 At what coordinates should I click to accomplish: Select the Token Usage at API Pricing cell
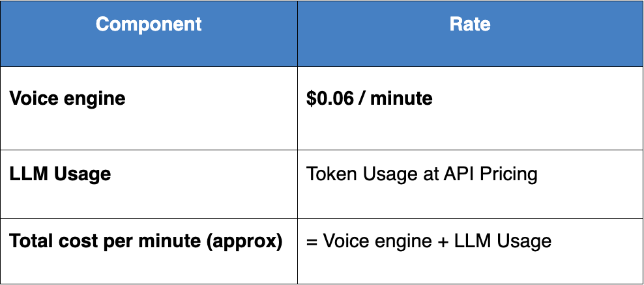point(422,174)
